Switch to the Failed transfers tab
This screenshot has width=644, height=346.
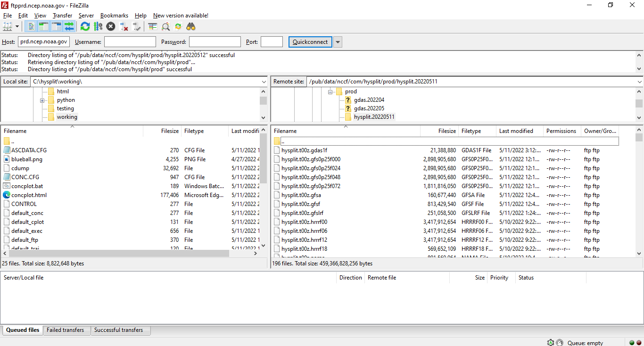66,330
